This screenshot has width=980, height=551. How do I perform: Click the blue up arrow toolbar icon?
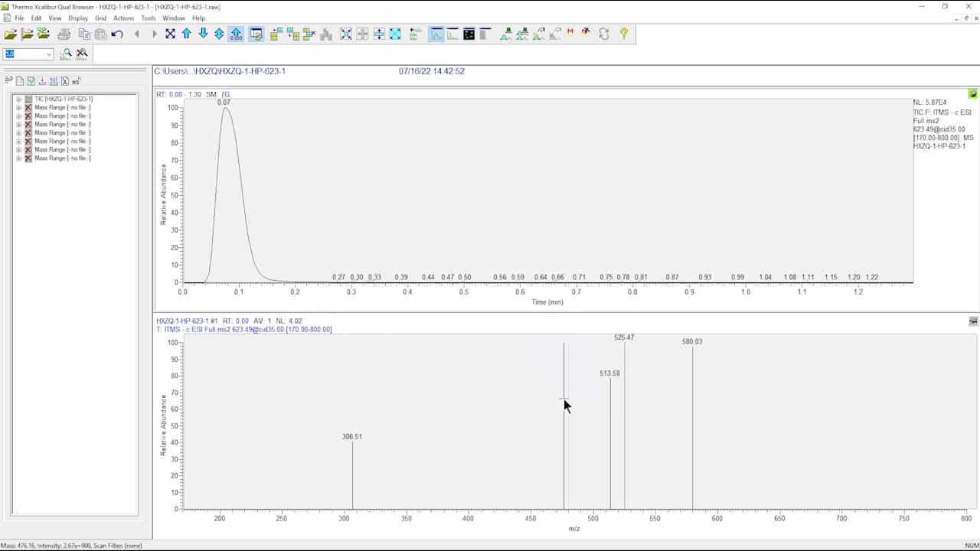pos(187,34)
